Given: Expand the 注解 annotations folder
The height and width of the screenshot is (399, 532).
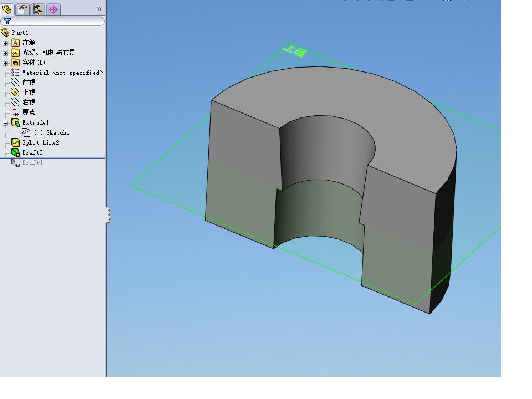Looking at the screenshot, I should point(5,43).
